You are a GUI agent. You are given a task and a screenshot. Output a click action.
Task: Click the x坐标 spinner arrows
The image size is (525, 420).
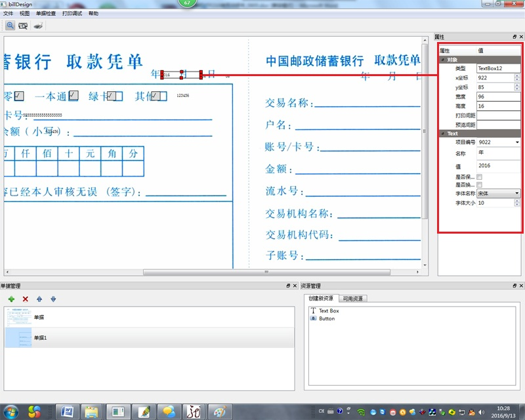[517, 77]
